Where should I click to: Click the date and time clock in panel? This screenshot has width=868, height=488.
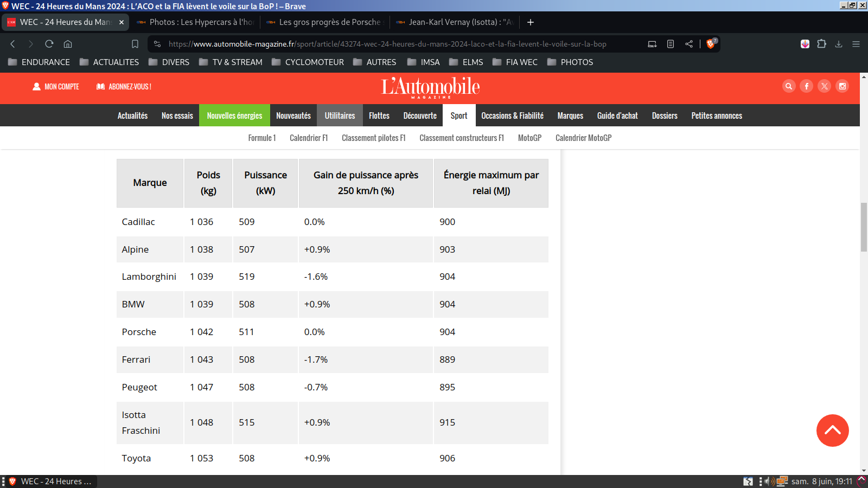(x=822, y=481)
